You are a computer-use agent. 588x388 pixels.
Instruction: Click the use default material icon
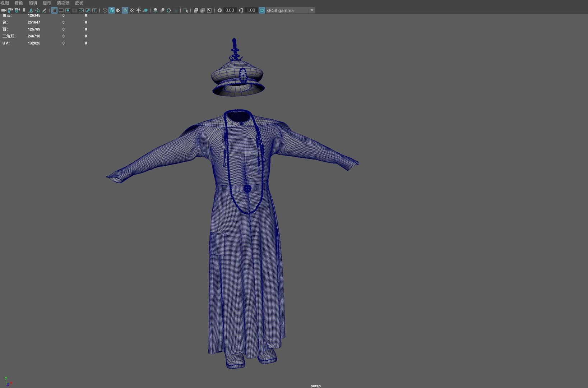(x=118, y=10)
